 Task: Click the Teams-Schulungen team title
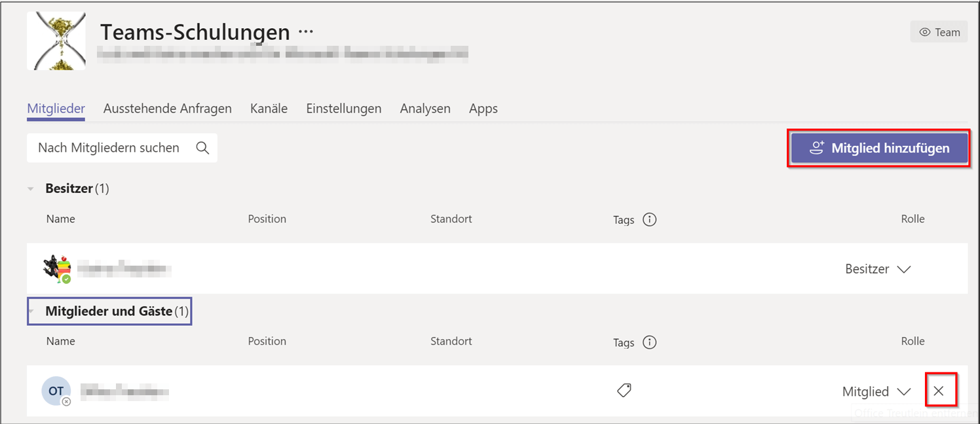(x=195, y=31)
